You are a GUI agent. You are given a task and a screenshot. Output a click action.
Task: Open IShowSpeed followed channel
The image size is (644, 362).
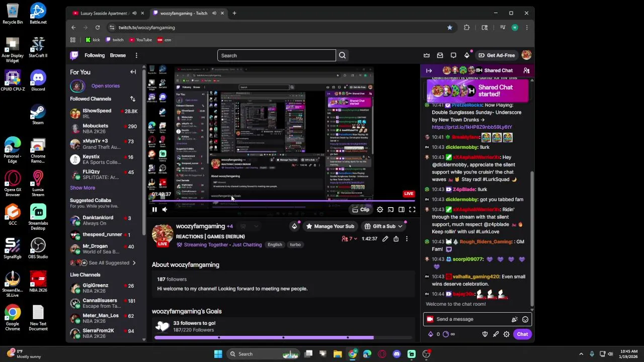pyautogui.click(x=104, y=114)
